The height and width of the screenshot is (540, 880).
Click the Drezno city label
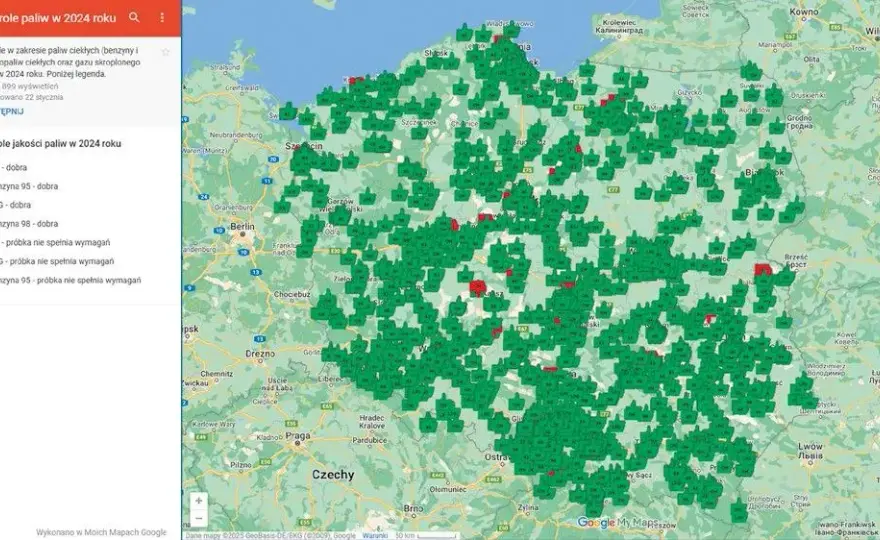(x=260, y=354)
